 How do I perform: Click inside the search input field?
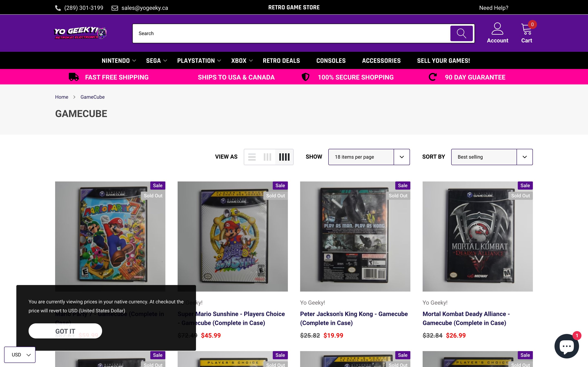coord(267,33)
